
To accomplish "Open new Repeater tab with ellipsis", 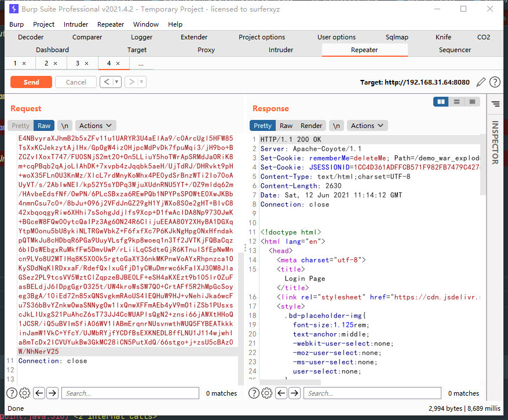I will [141, 64].
